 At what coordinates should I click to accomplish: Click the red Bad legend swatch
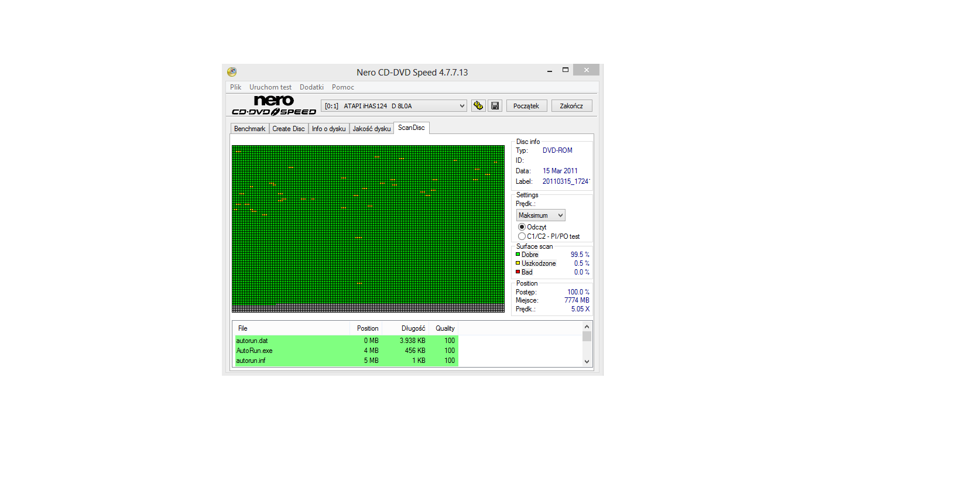[518, 272]
